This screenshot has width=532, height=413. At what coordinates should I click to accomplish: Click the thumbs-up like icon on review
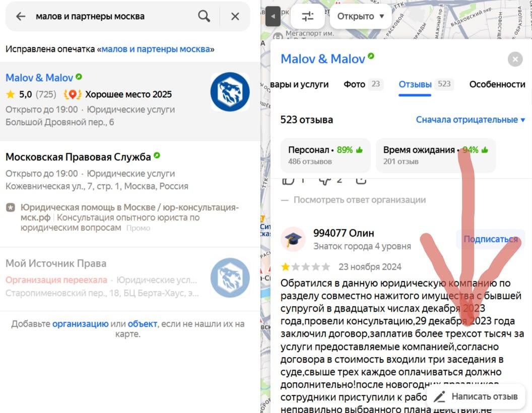pos(288,181)
